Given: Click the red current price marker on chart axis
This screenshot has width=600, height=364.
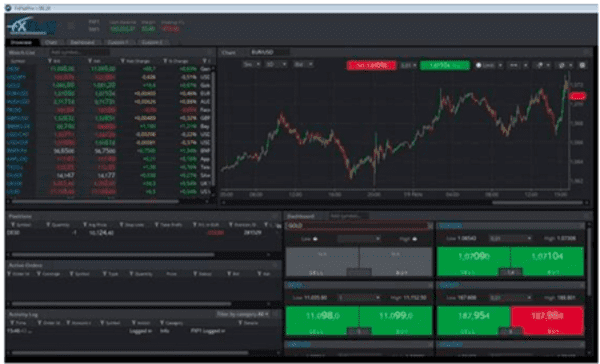Looking at the screenshot, I should click(577, 96).
